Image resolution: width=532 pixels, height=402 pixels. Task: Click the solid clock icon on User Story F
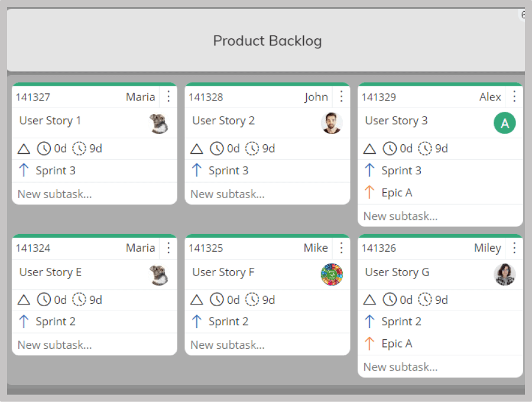(217, 300)
